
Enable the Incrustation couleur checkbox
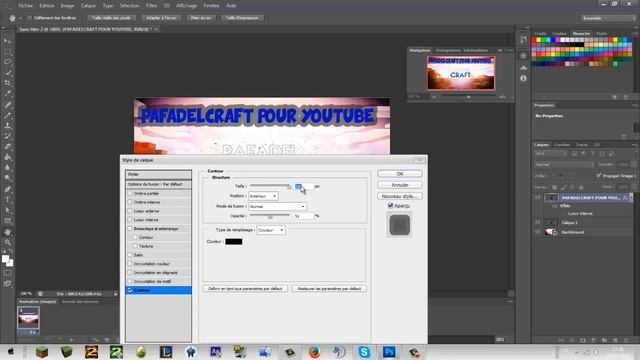coord(130,264)
